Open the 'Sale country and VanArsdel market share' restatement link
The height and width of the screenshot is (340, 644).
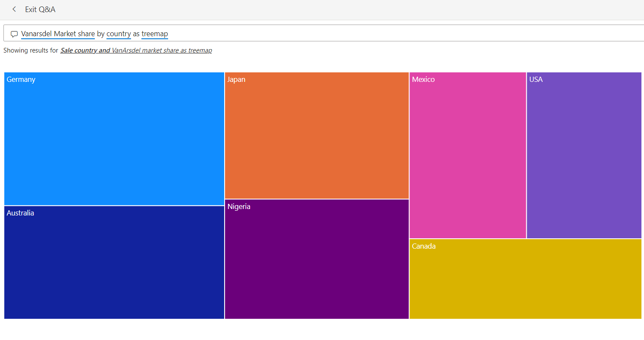point(136,50)
